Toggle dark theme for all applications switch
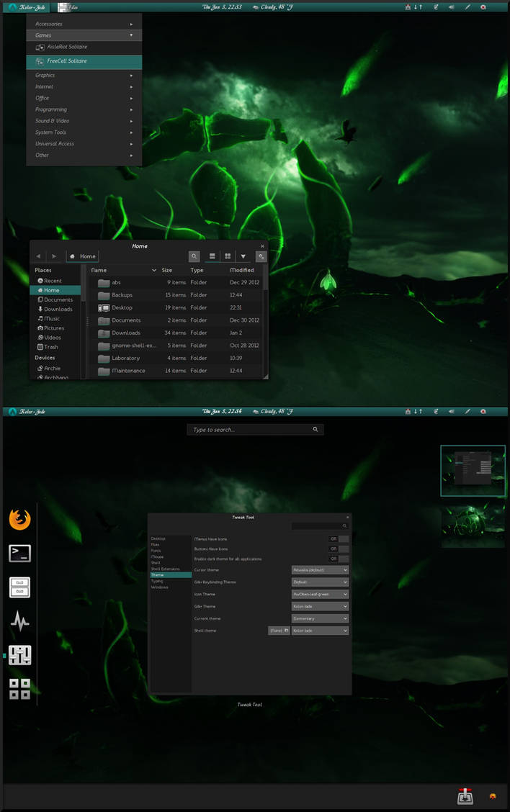The width and height of the screenshot is (510, 812). pos(339,559)
